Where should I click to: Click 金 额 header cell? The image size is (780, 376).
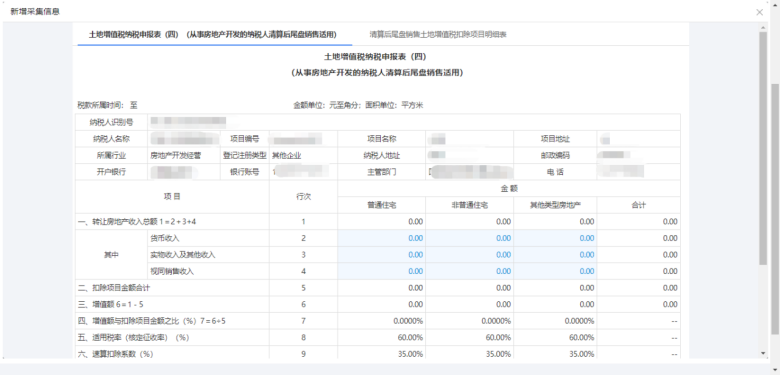(x=508, y=188)
